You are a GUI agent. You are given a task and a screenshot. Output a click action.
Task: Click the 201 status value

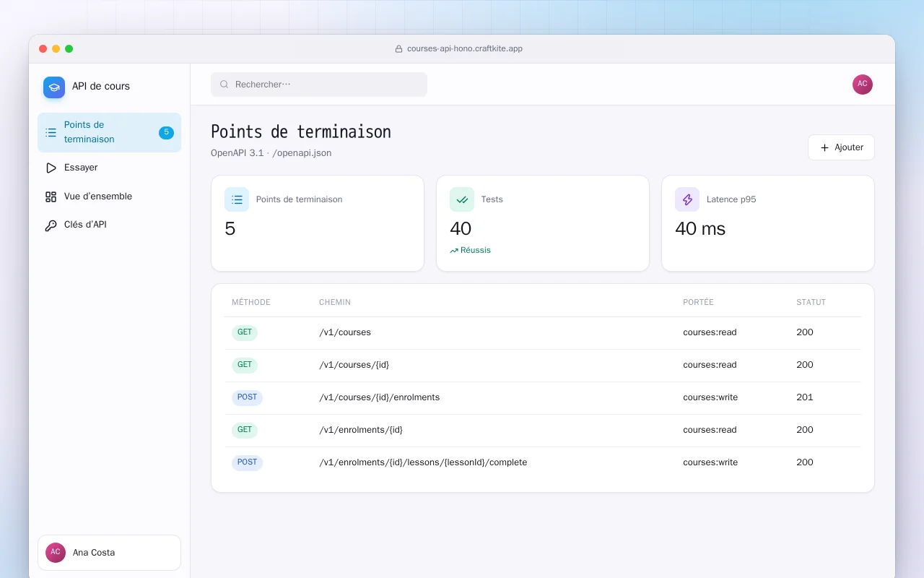coord(805,397)
